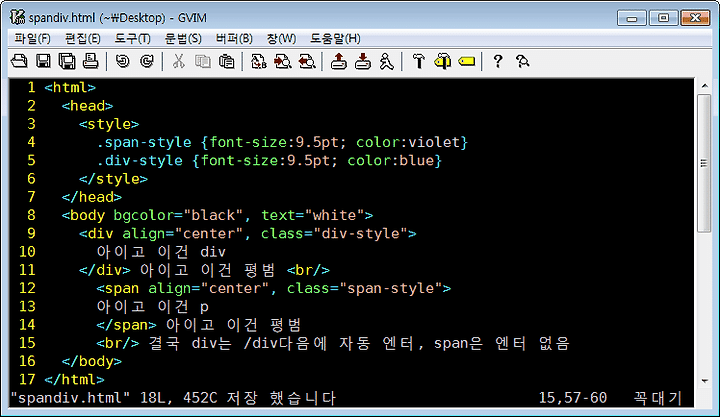
Task: Place cursor on line 1 <html> tag
Action: pos(70,87)
